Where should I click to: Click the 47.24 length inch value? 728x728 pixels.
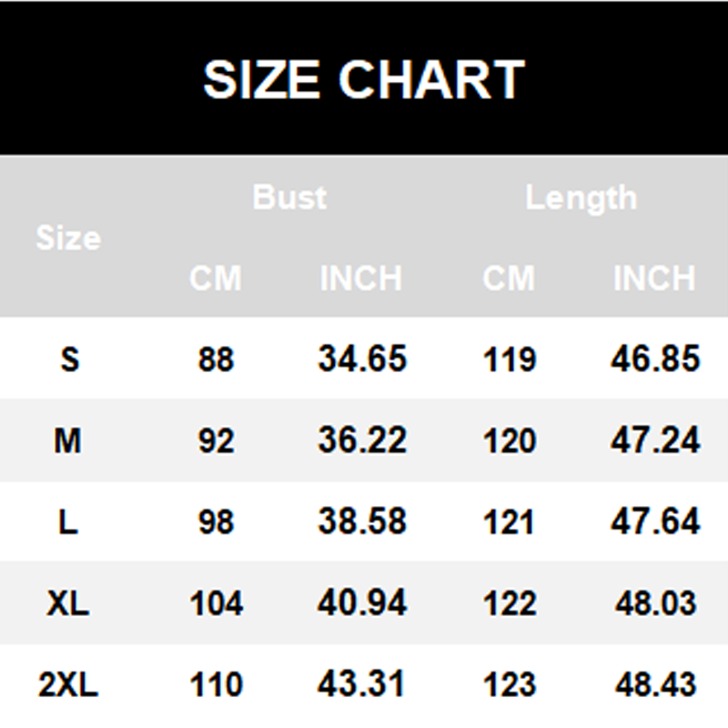[654, 441]
